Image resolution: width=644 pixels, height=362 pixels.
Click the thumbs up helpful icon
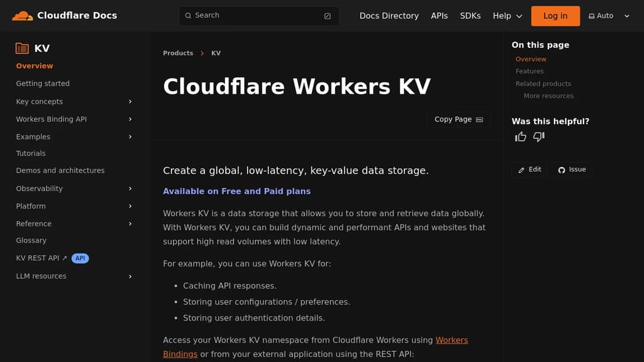click(520, 136)
